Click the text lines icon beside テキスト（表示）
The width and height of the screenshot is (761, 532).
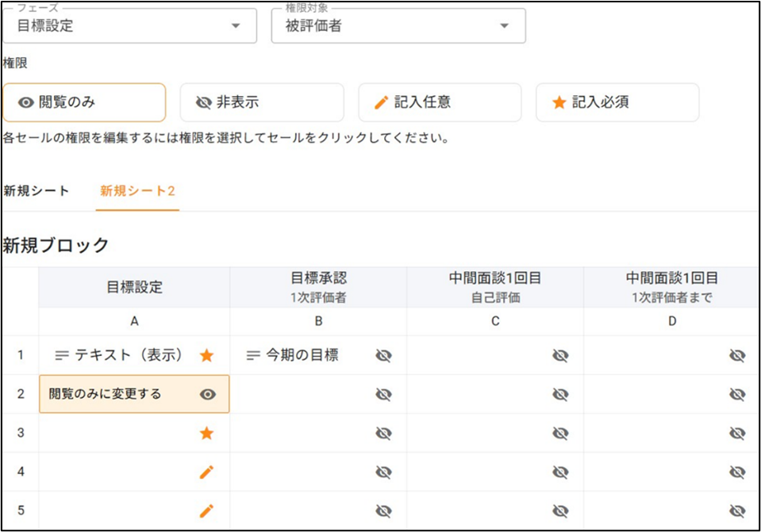pyautogui.click(x=62, y=356)
